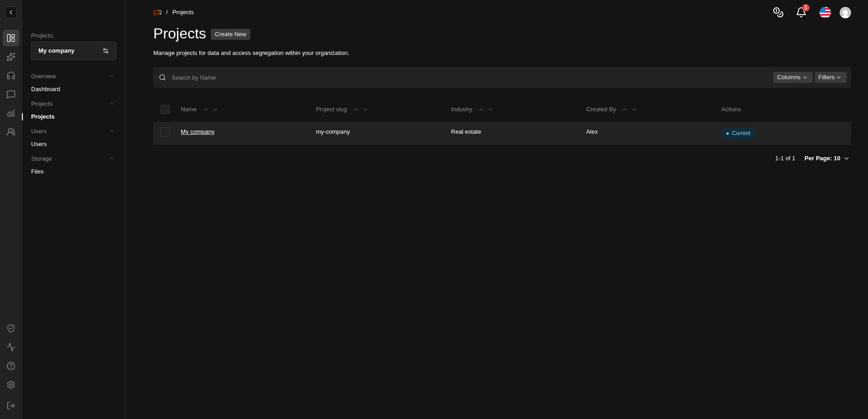Open Files in sidebar
Viewport: 868px width, 419px height.
[x=38, y=172]
